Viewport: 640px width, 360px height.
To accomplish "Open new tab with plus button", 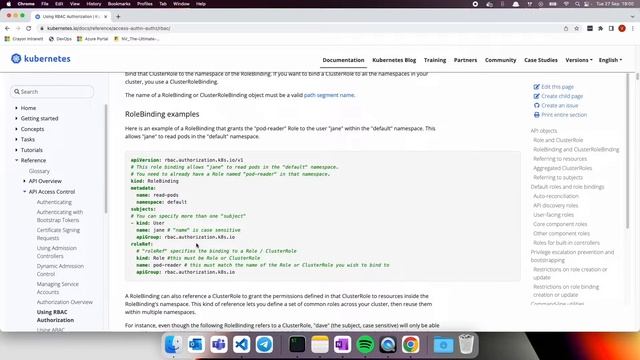I will (118, 17).
